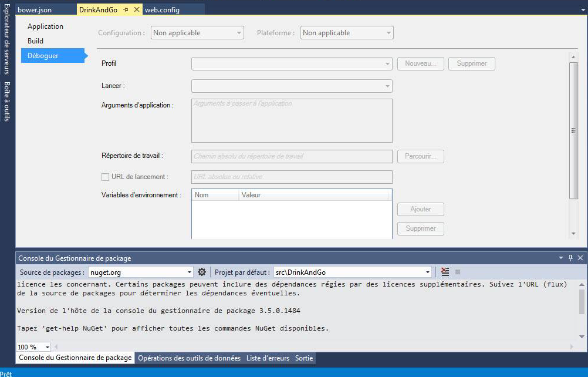This screenshot has width=588, height=377.
Task: Sort variables by the Valeur column
Action: pos(313,195)
